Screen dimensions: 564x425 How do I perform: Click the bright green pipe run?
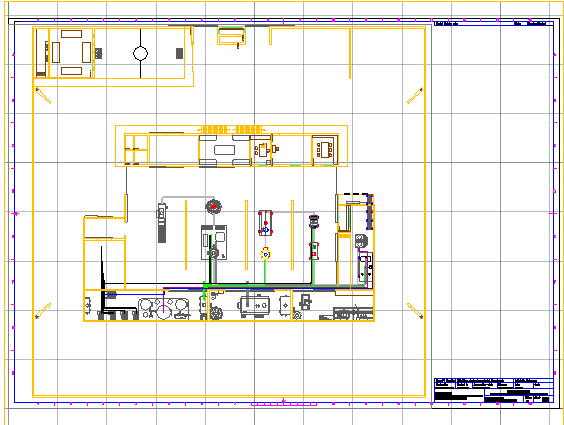(x=284, y=286)
